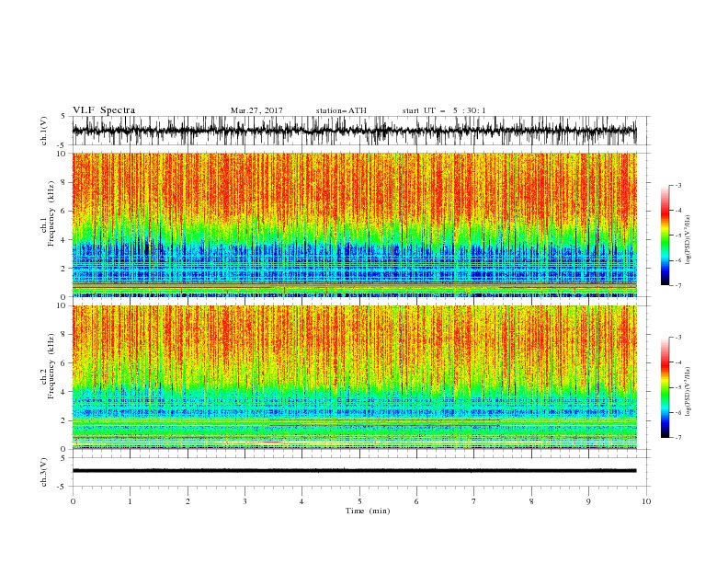Click the "1" tick on Time axis

[130, 501]
